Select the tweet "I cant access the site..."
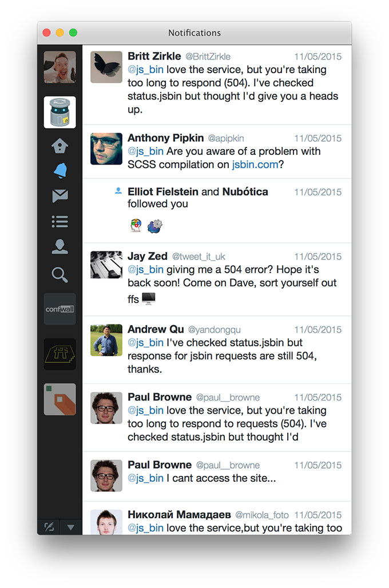This screenshot has height=588, width=389. [217, 476]
